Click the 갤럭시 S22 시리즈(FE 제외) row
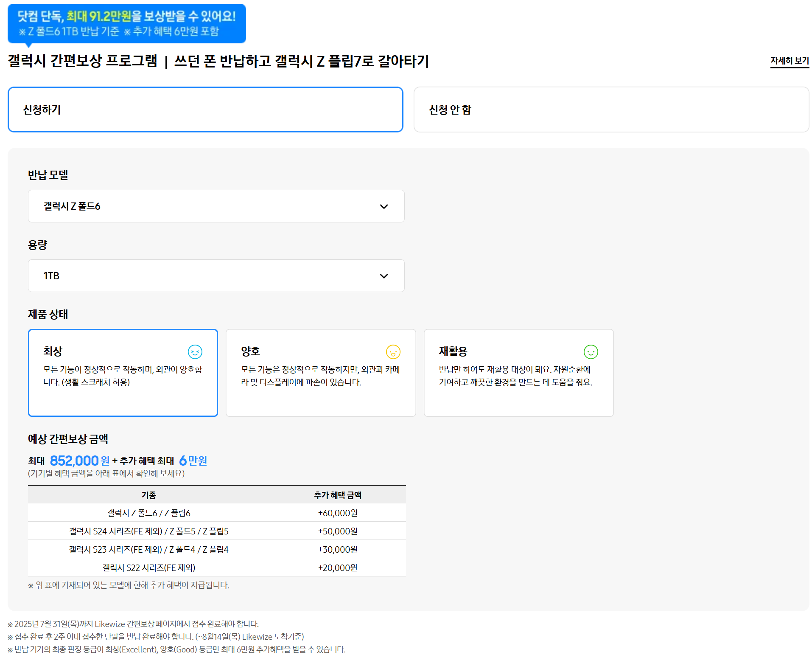The image size is (812, 666). (x=217, y=568)
